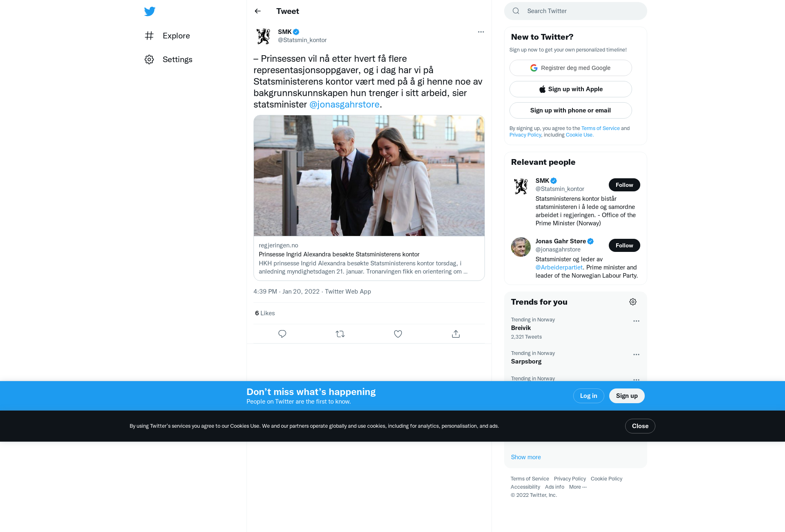785x532 pixels.
Task: Open the regjeringen.no article image
Action: [x=369, y=175]
